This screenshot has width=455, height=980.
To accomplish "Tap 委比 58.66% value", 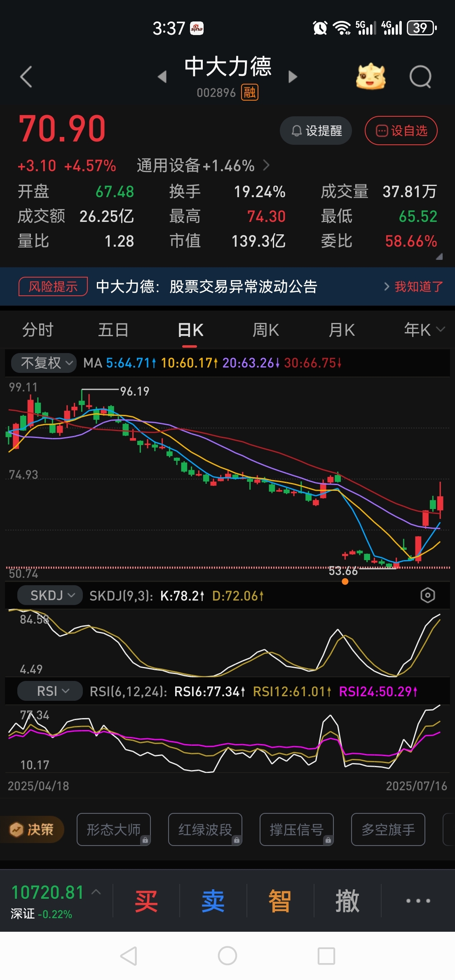I will (x=411, y=241).
